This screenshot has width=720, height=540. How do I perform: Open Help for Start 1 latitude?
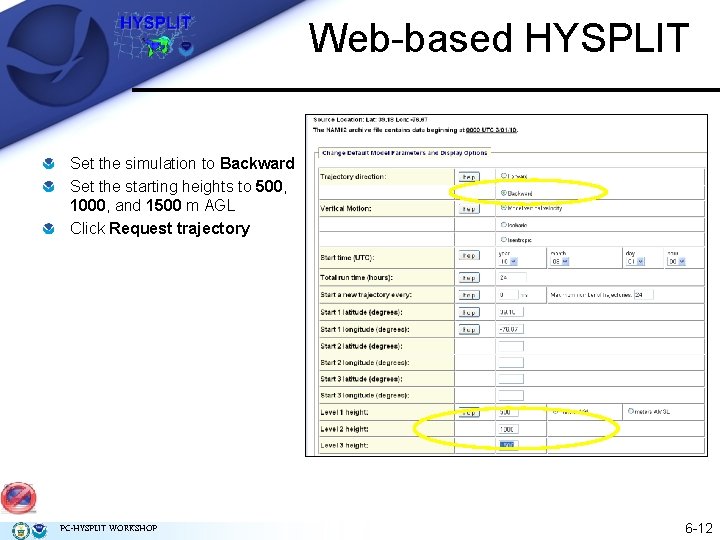(468, 312)
